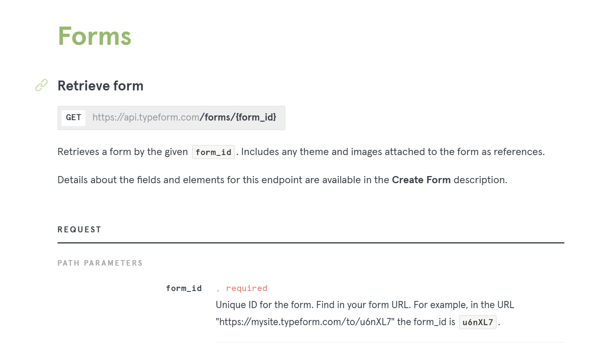Click the 'Retrieves a form by the given' text
The height and width of the screenshot is (364, 608).
123,152
